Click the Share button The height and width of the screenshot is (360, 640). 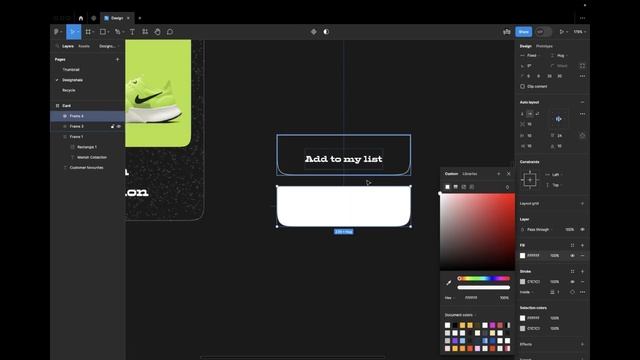pos(523,31)
